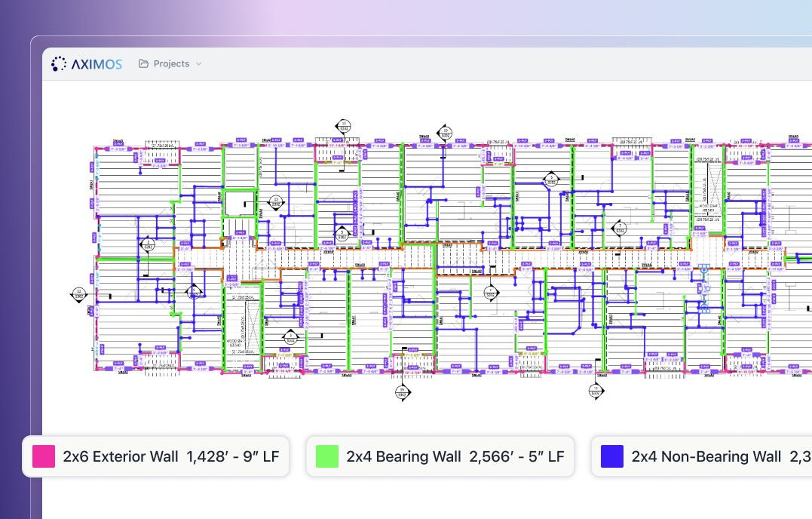Open the Projects dropdown menu
The height and width of the screenshot is (519, 812).
pos(170,63)
